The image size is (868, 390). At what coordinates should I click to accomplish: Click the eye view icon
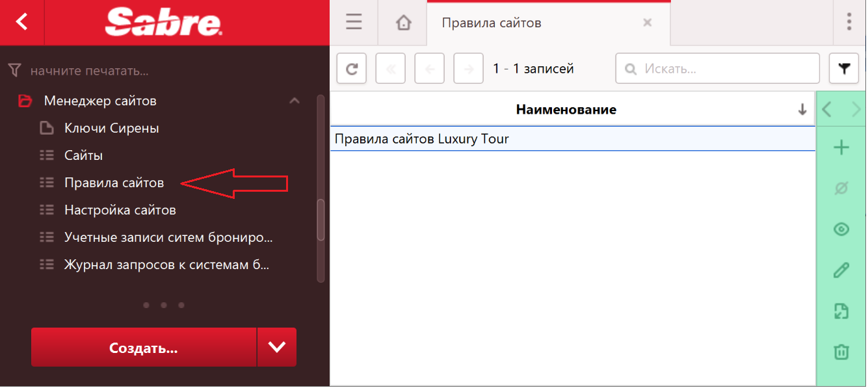[x=841, y=229]
